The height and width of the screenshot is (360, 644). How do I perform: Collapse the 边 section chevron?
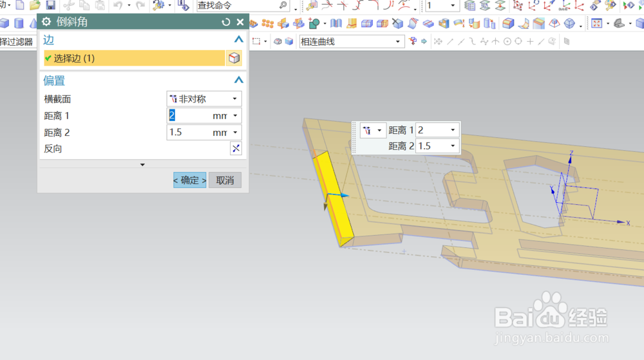[239, 39]
